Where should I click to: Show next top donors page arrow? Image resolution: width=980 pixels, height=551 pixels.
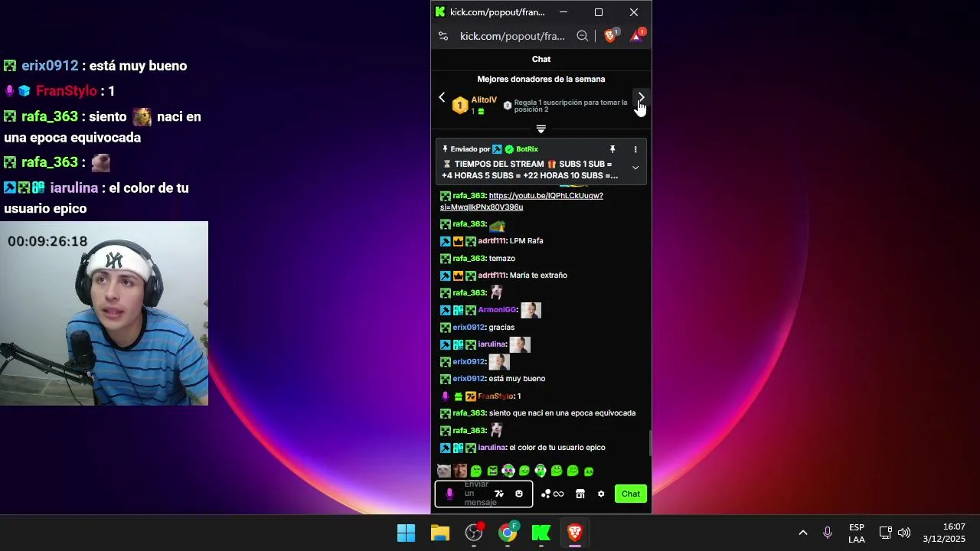pyautogui.click(x=641, y=97)
